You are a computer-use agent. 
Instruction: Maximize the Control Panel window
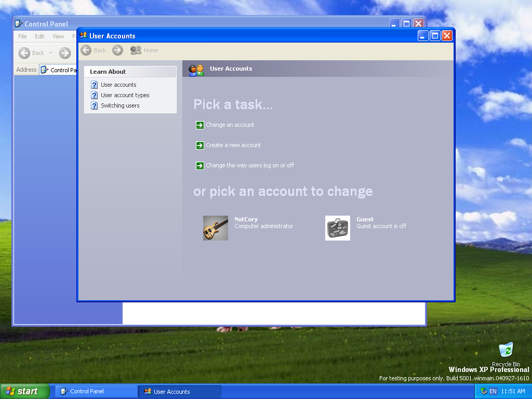(x=406, y=24)
